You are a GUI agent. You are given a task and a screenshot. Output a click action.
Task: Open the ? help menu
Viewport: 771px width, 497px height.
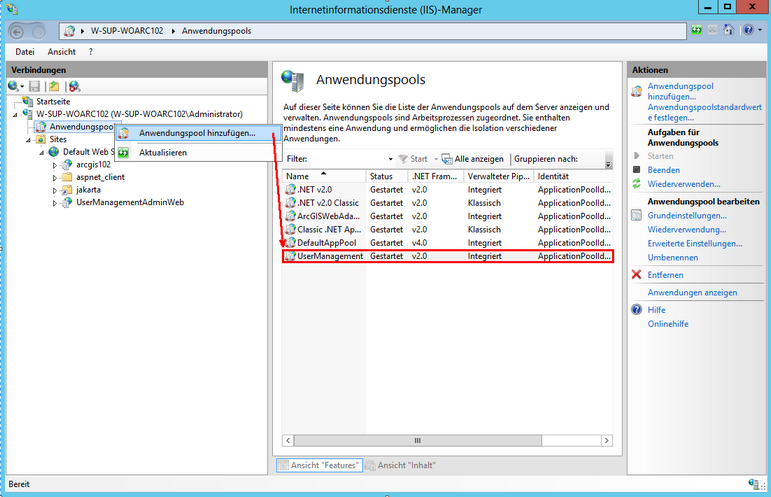point(90,52)
